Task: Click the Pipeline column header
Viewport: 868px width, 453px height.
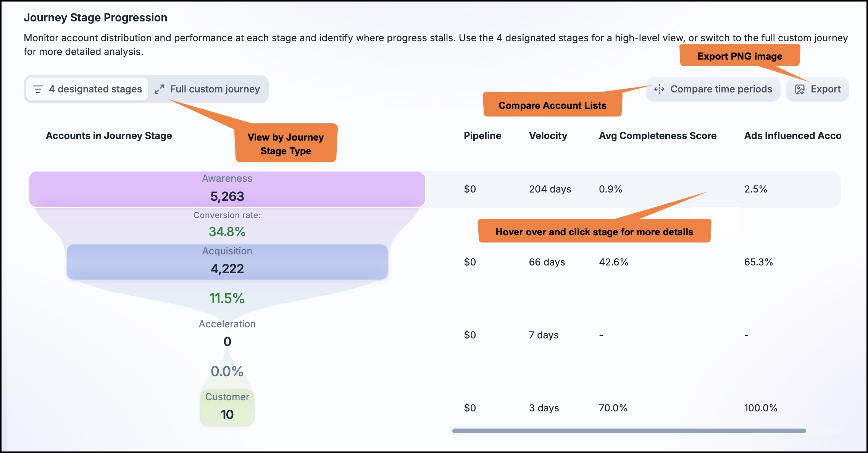Action: coord(482,136)
